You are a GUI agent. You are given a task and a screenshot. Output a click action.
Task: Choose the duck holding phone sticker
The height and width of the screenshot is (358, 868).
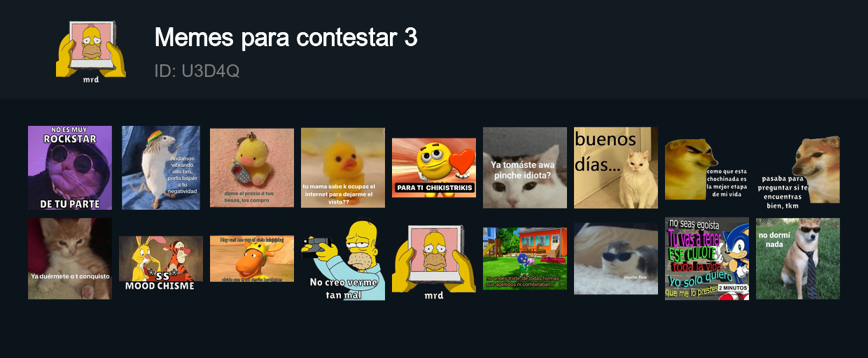coord(252,168)
